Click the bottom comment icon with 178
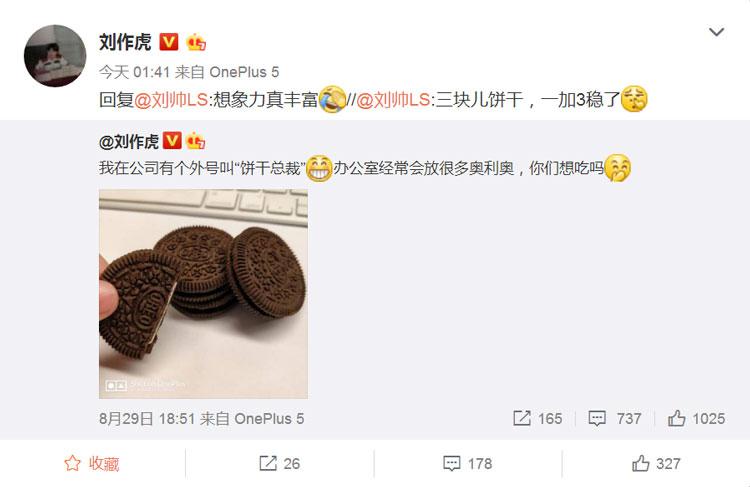 452,463
